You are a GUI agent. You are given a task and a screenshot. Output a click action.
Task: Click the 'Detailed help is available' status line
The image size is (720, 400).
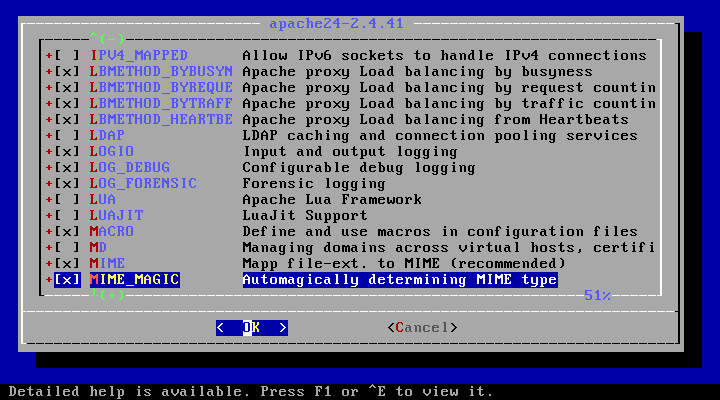tap(251, 392)
